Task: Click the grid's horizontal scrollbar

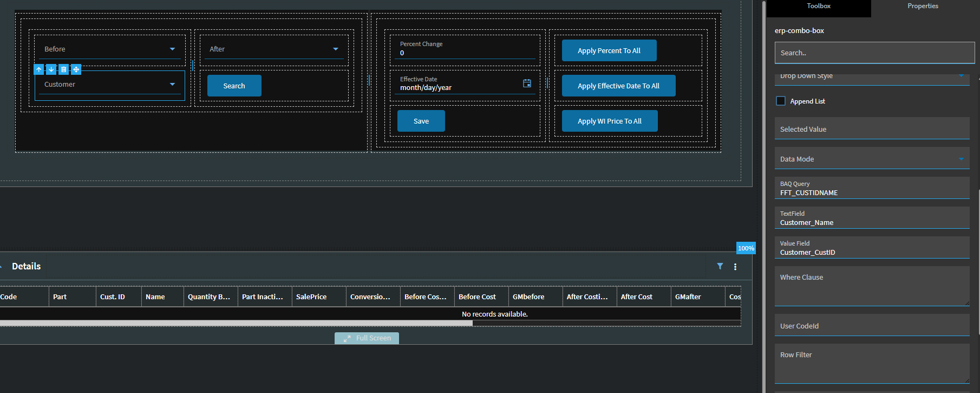Action: pyautogui.click(x=236, y=323)
